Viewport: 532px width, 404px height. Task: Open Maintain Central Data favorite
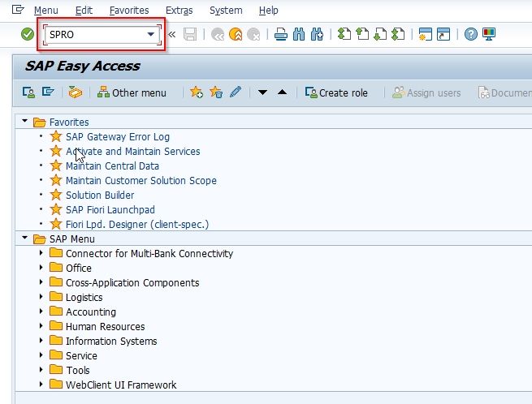pos(112,166)
